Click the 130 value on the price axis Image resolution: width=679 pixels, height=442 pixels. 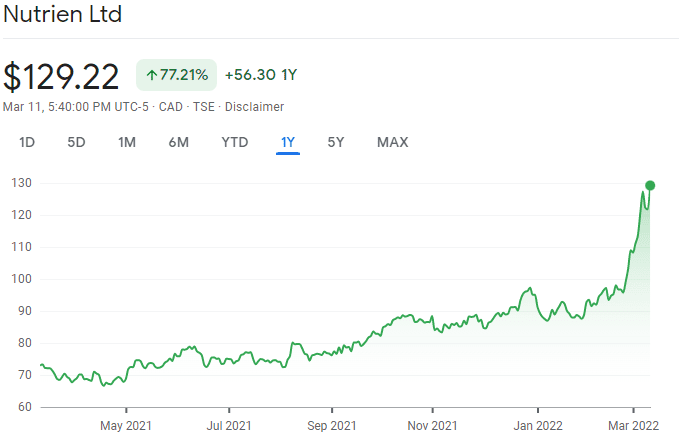click(x=22, y=183)
